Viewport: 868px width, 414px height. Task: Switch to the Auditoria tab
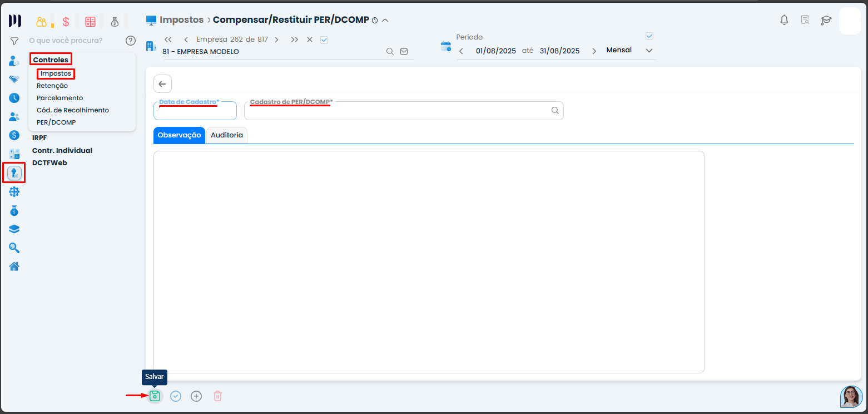pos(227,135)
